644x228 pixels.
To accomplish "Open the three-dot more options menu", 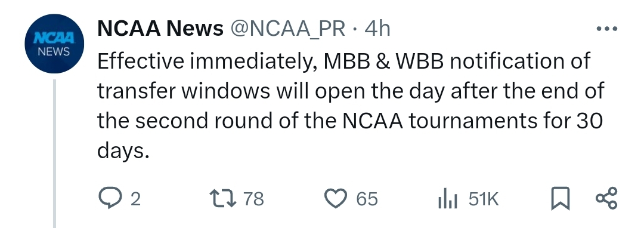I will pos(606,29).
